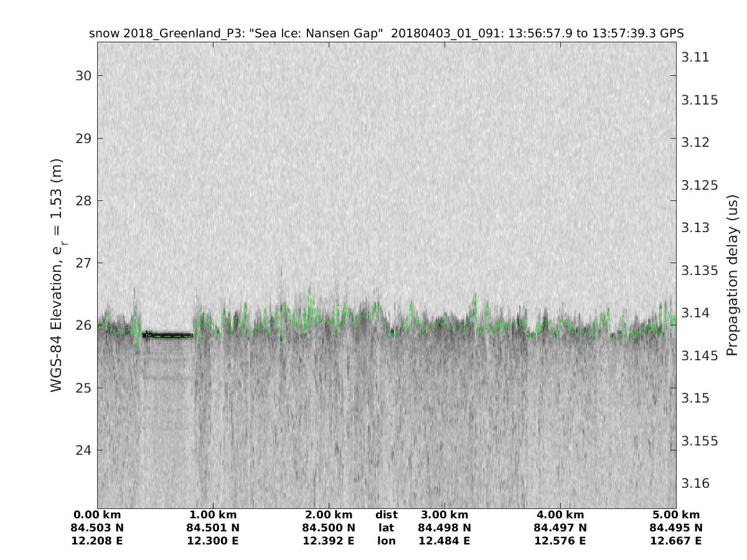Image resolution: width=747 pixels, height=560 pixels.
Task: Click the 0.00 km distance label
Action: point(97,515)
